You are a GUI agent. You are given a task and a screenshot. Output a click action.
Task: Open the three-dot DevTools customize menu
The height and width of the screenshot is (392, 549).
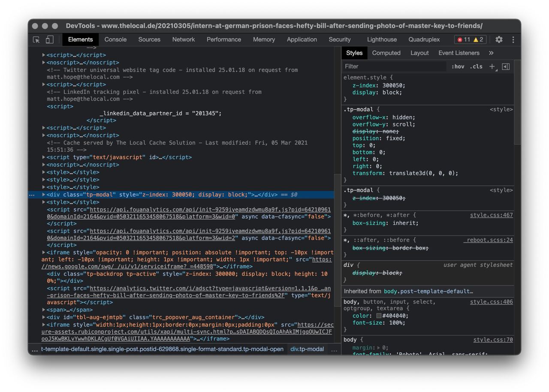click(x=513, y=39)
